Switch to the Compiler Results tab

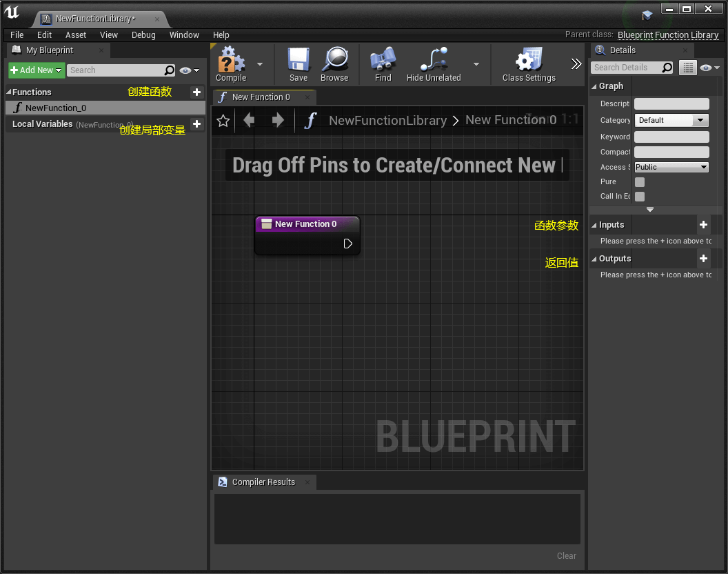tap(263, 482)
